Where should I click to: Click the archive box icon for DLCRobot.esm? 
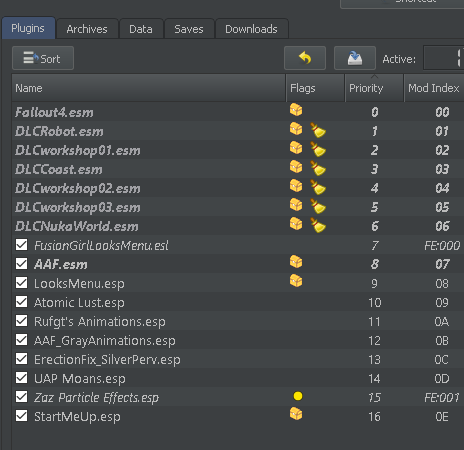coord(296,129)
